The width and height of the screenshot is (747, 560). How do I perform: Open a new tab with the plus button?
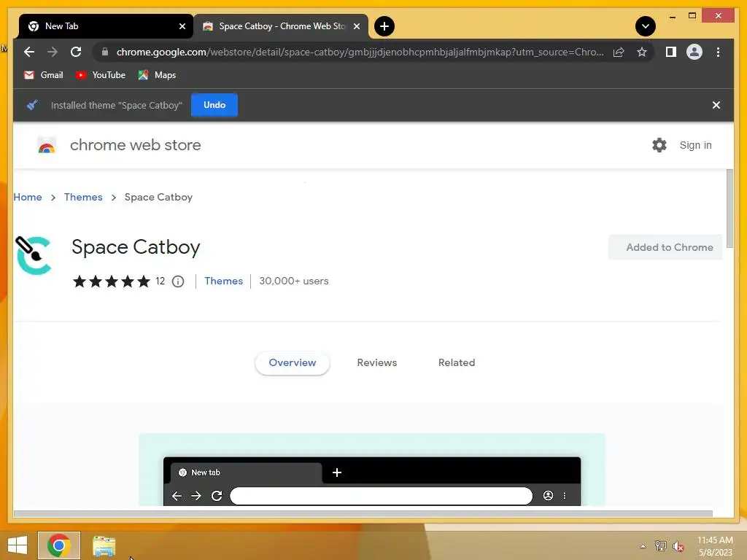(x=384, y=26)
